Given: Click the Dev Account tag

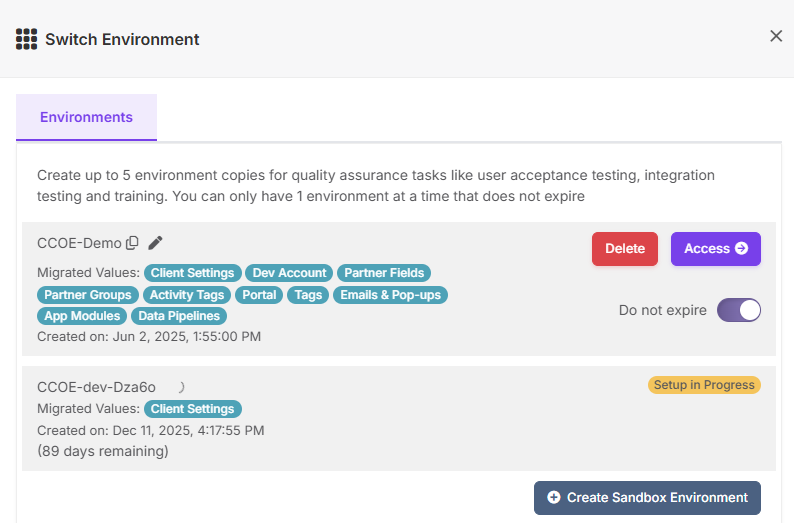Looking at the screenshot, I should pyautogui.click(x=289, y=273).
